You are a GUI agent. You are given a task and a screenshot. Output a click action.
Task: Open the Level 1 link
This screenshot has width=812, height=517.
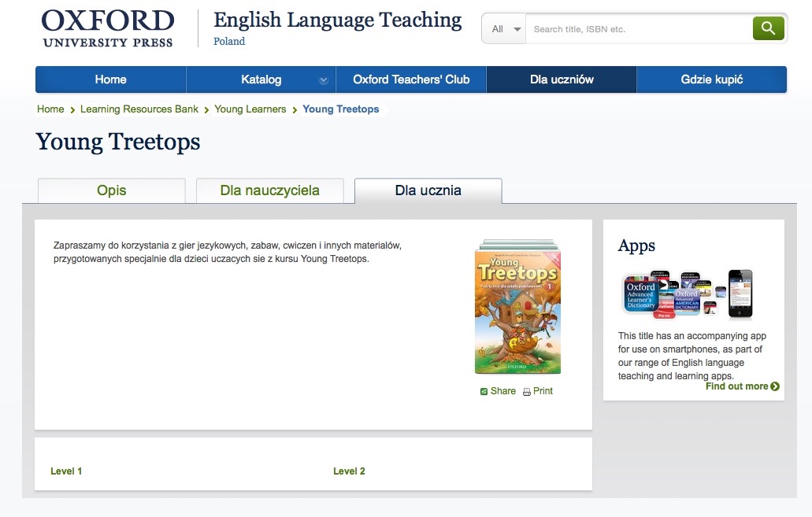click(x=66, y=471)
